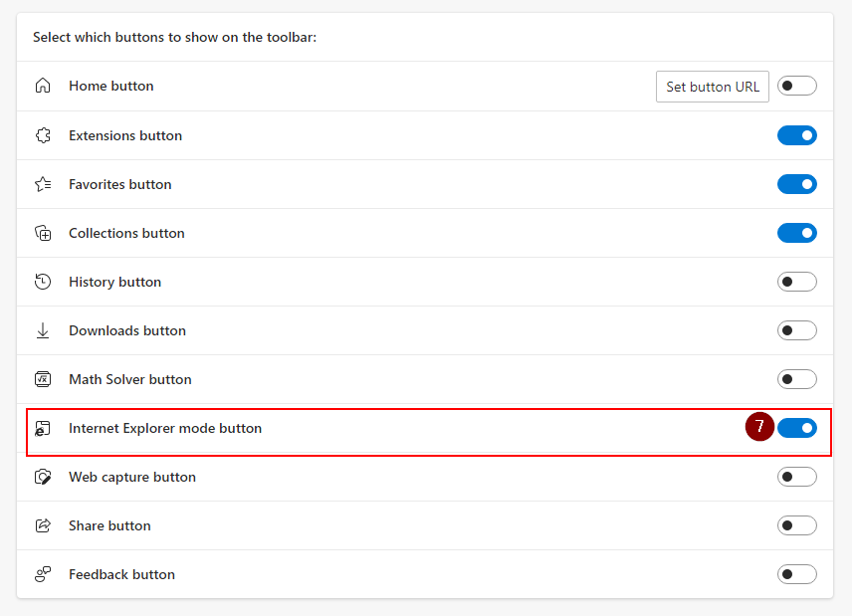Disable Internet Explorer mode button toggle
The height and width of the screenshot is (616, 852).
click(796, 428)
